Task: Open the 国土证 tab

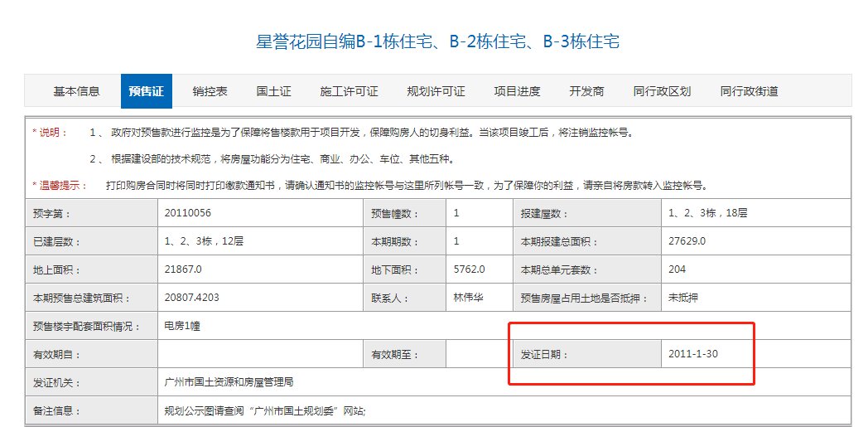Action: (273, 91)
